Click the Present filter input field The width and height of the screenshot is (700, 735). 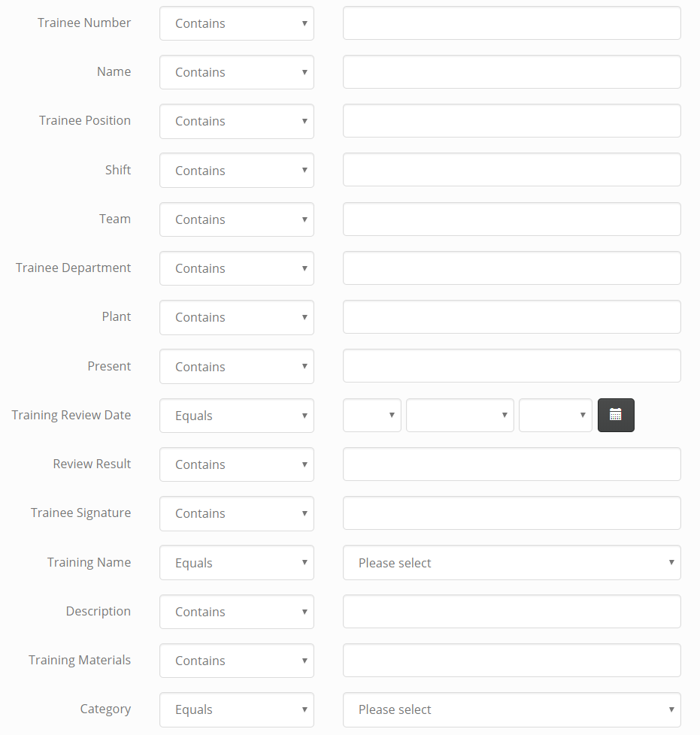coord(511,366)
